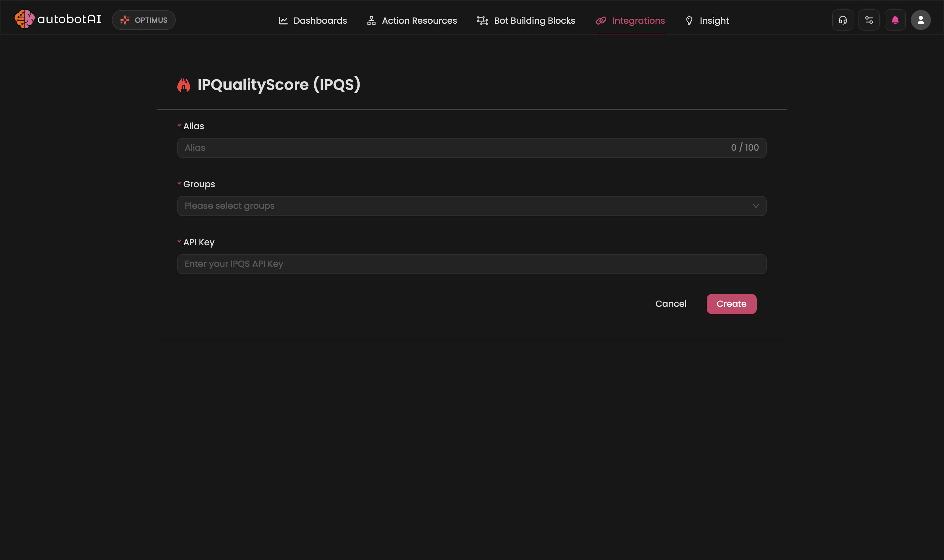This screenshot has width=944, height=560.
Task: Open the Groups select dropdown
Action: [472, 206]
